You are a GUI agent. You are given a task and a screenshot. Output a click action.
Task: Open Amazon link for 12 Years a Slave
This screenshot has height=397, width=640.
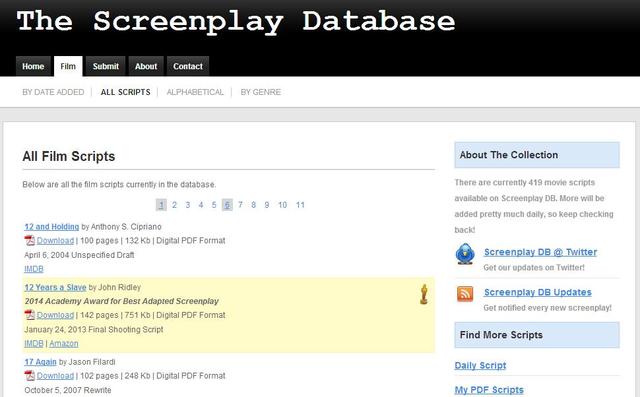(64, 344)
